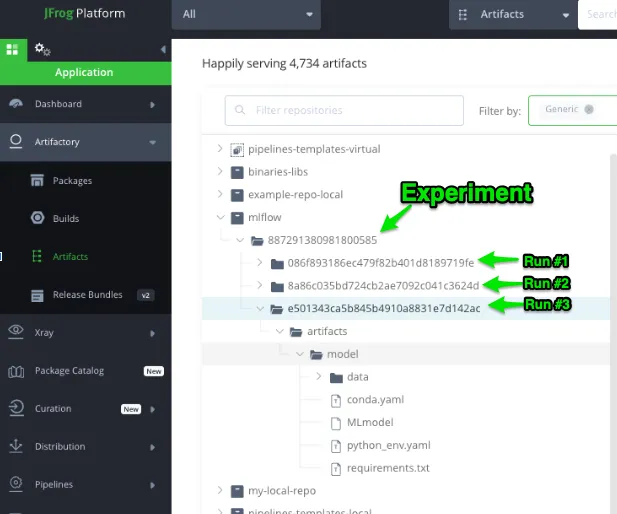This screenshot has width=617, height=514.
Task: Open Packages in the sidebar
Action: tap(72, 181)
